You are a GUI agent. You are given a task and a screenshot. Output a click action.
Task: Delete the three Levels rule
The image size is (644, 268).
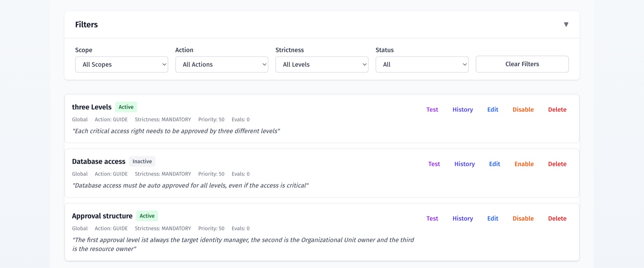point(557,109)
